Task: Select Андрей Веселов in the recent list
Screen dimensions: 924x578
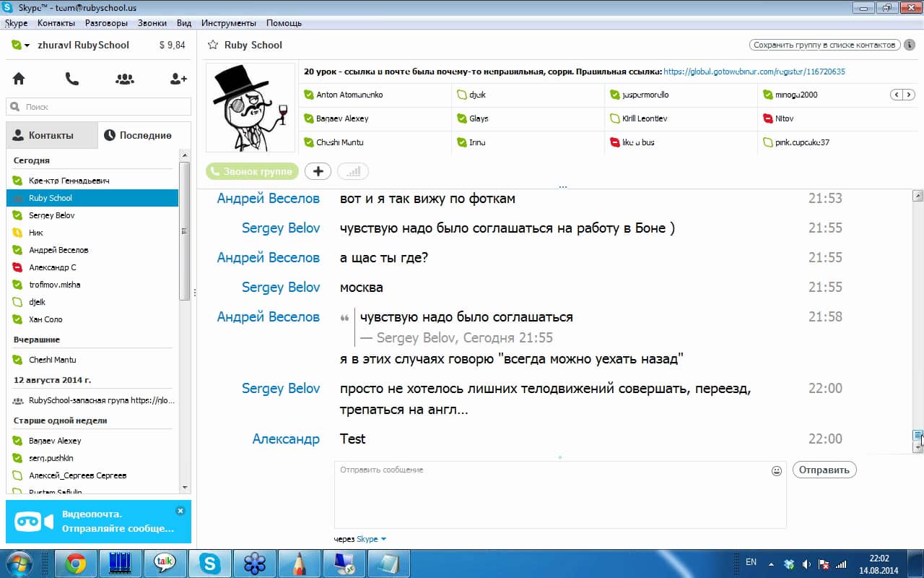Action: coord(92,250)
